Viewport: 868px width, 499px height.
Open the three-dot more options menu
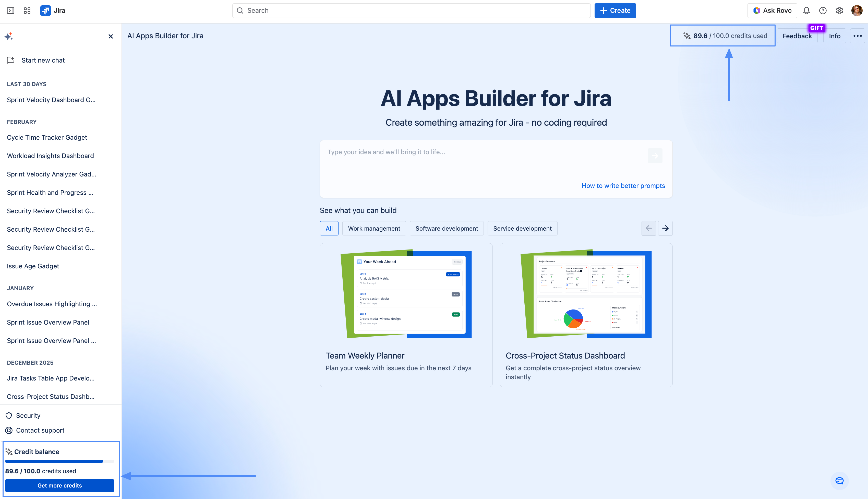pos(857,36)
